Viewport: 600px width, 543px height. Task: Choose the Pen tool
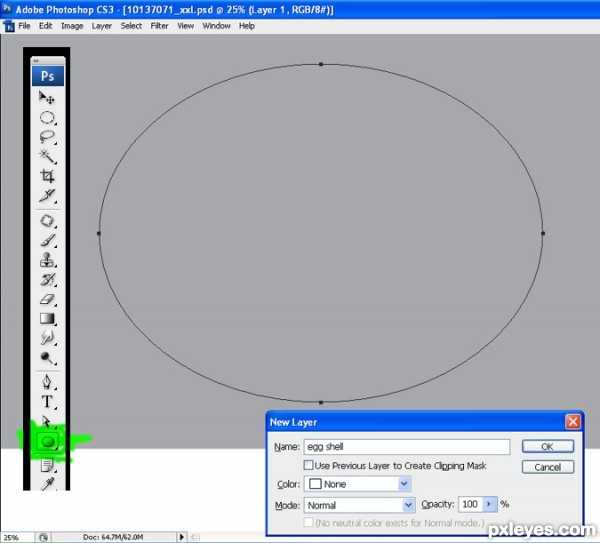[x=47, y=382]
